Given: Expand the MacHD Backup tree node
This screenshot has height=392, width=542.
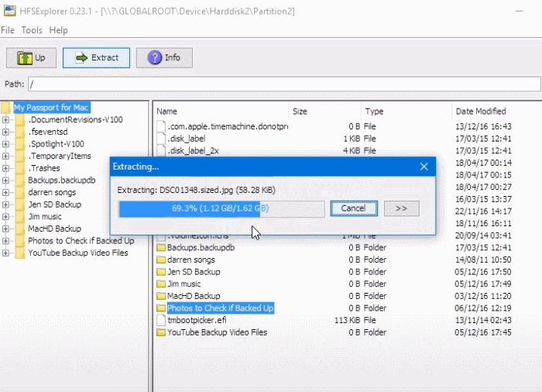Looking at the screenshot, I should 5,229.
